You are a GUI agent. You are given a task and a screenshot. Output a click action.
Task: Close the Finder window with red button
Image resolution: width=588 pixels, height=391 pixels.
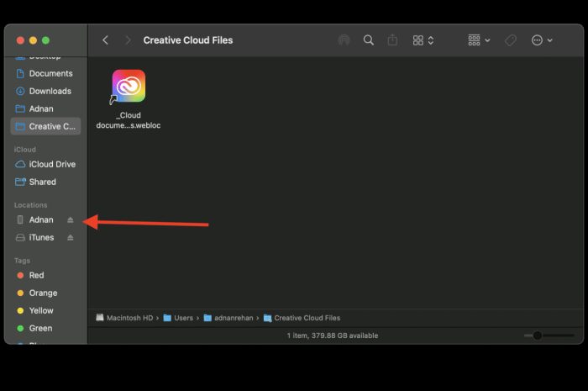pos(20,40)
